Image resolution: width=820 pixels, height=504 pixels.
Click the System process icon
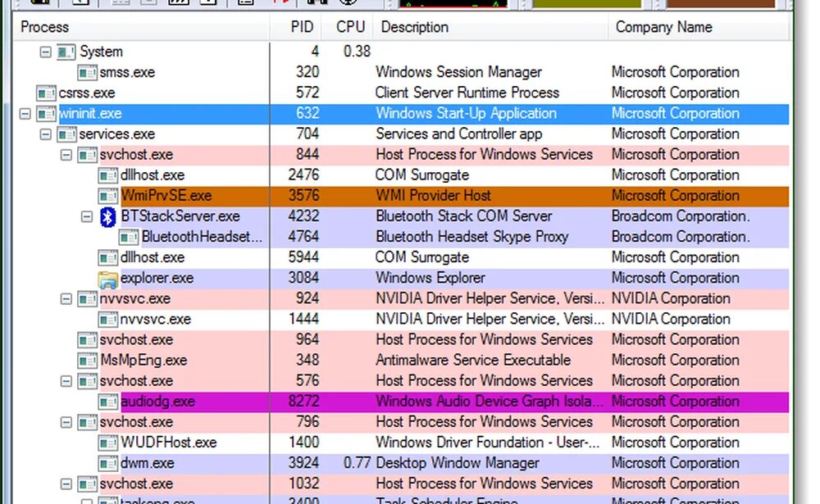coord(67,52)
